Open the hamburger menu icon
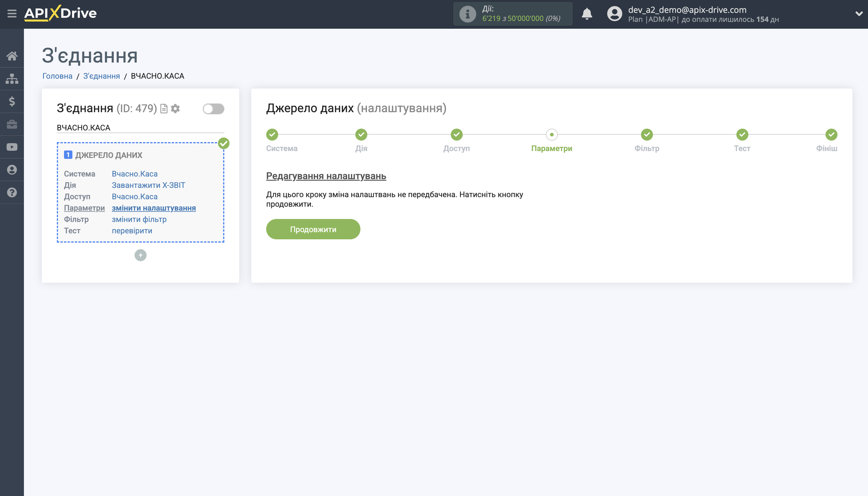Screen dimensions: 868x496 (x=12, y=14)
